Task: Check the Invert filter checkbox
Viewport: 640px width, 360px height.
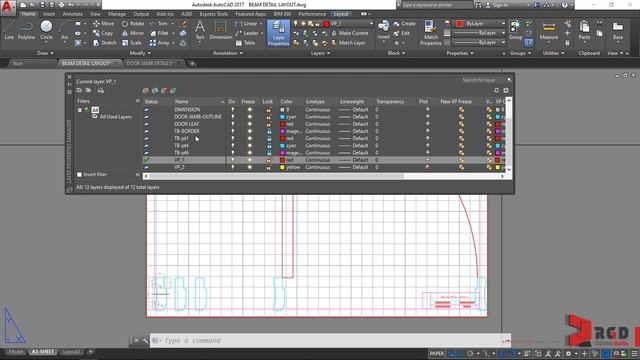Action: pos(80,174)
